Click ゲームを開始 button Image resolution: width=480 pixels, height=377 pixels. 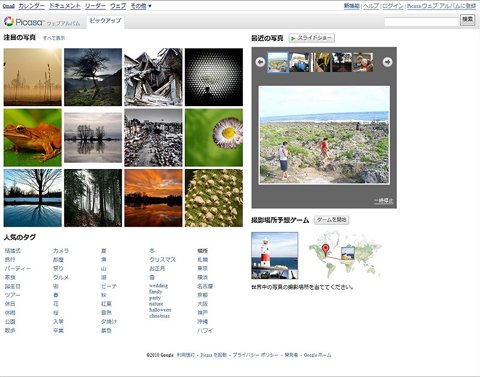pos(332,220)
